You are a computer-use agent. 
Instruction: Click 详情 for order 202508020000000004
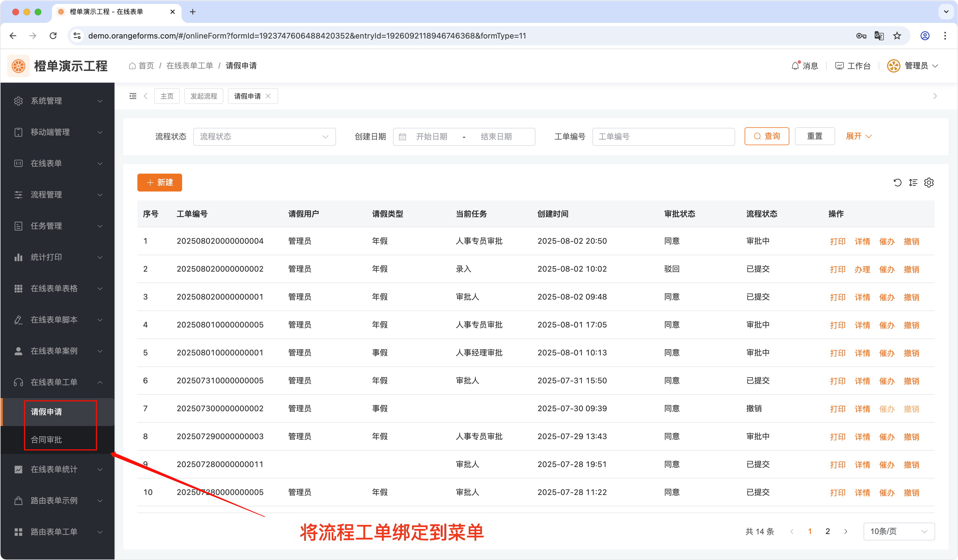tap(862, 242)
